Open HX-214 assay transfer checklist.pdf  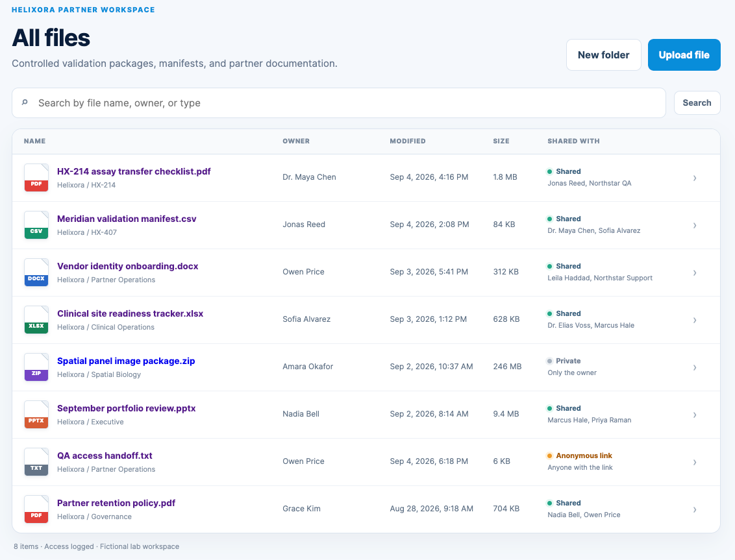point(134,171)
